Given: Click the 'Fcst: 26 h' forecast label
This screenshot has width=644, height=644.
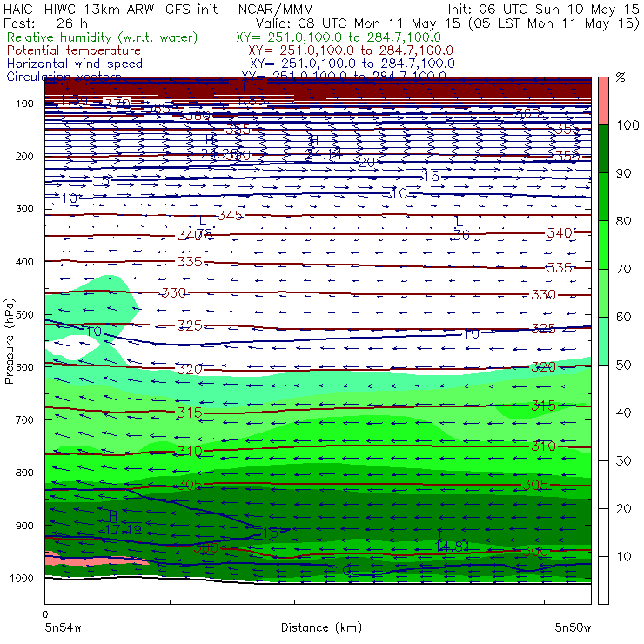Looking at the screenshot, I should click(x=45, y=23).
